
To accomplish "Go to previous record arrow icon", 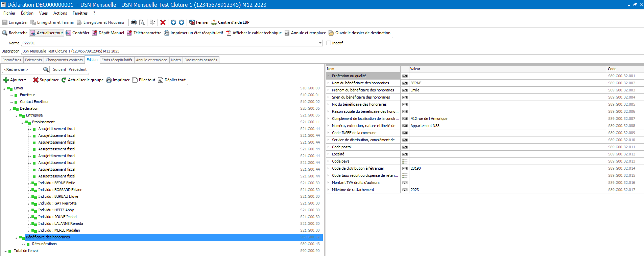I will coord(173,22).
